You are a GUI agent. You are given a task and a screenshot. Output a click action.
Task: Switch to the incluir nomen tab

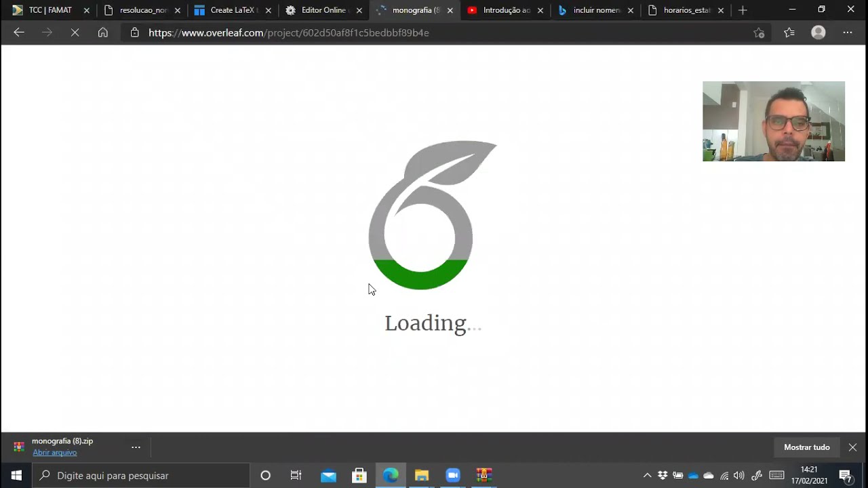tap(595, 10)
